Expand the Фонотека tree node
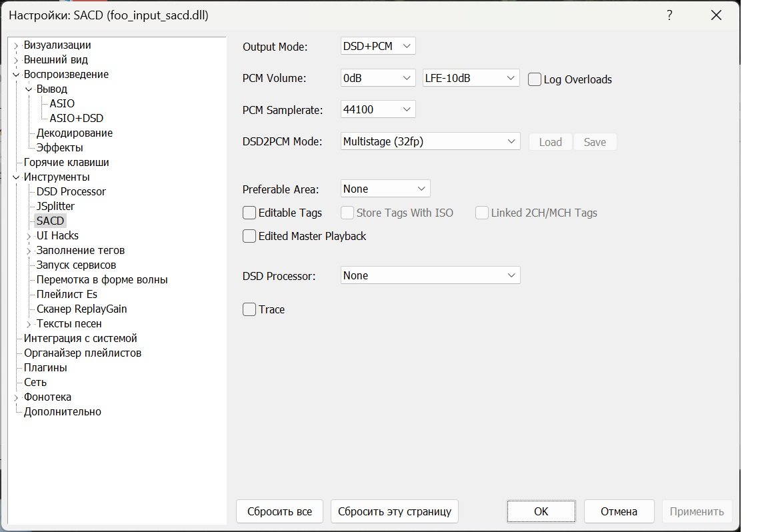Image resolution: width=768 pixels, height=532 pixels. (16, 397)
